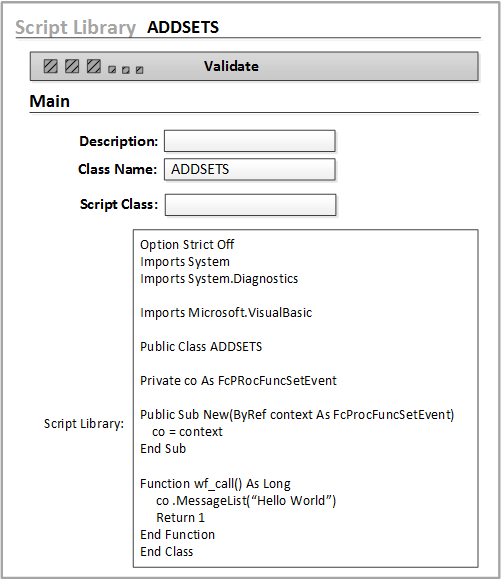The height and width of the screenshot is (580, 501).
Task: Click the Script Library label beside editor
Action: tap(84, 424)
